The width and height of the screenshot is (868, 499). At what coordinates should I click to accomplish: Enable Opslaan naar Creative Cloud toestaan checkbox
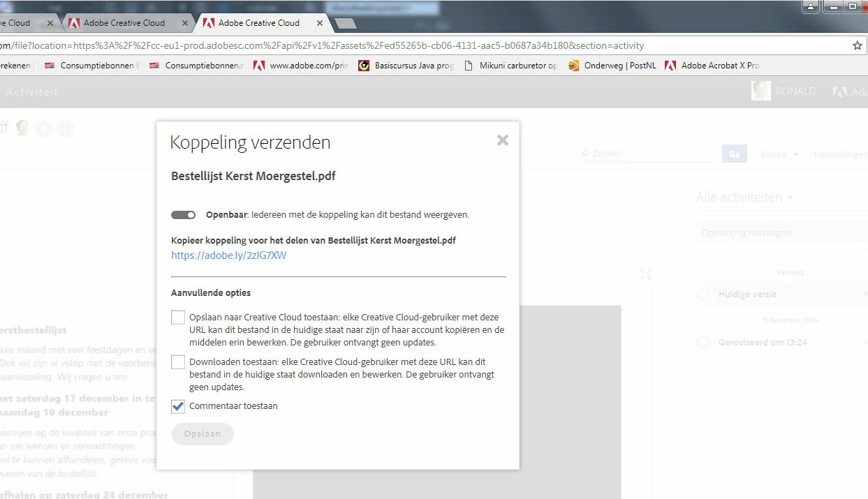(178, 318)
